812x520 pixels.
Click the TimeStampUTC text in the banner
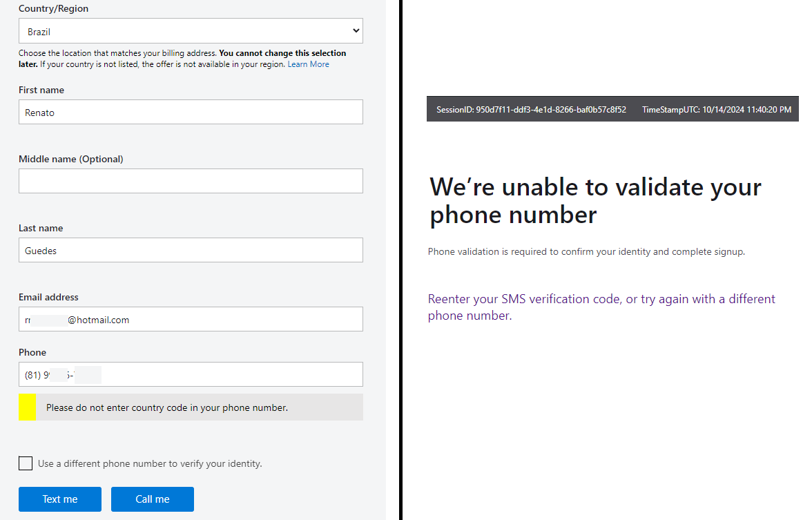point(718,109)
